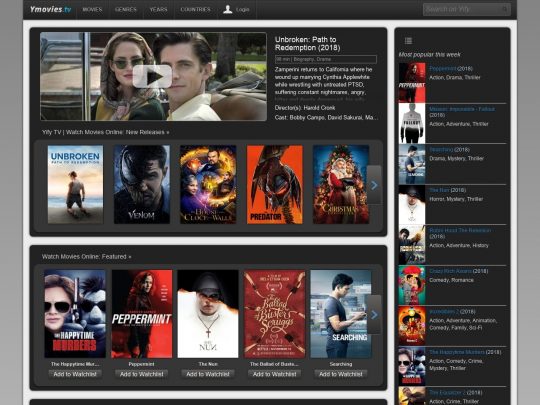Image resolution: width=540 pixels, height=405 pixels.
Task: Click the search magnifier icon
Action: 505,9
